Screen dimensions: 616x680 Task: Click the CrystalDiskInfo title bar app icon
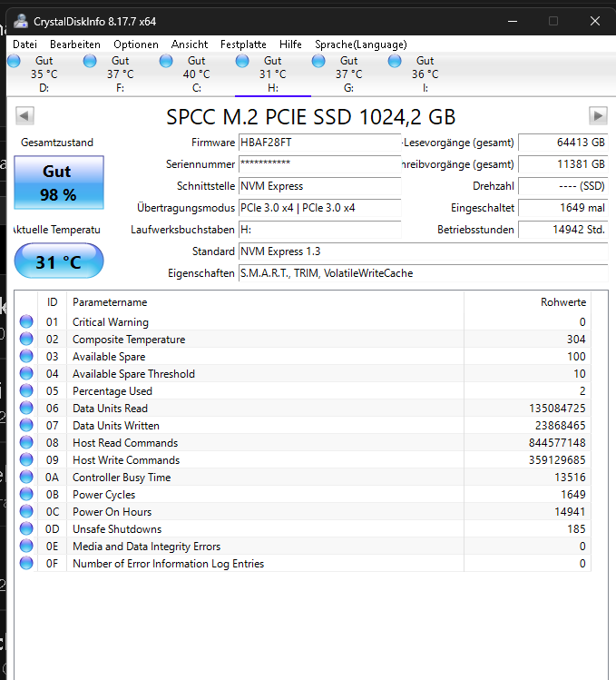coord(20,21)
